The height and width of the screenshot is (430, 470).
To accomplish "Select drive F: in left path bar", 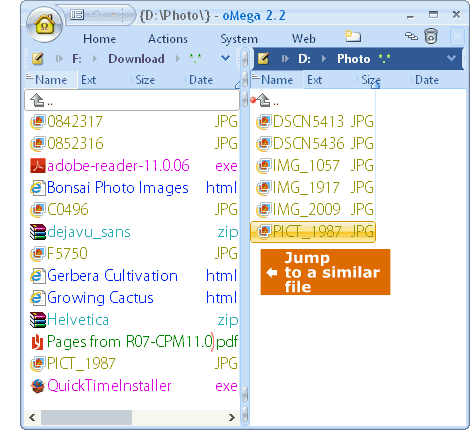I will (x=77, y=59).
